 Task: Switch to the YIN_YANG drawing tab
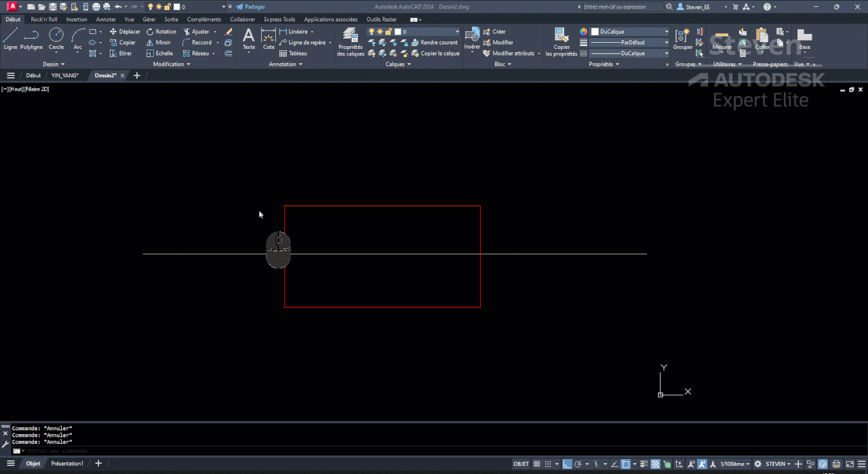65,75
